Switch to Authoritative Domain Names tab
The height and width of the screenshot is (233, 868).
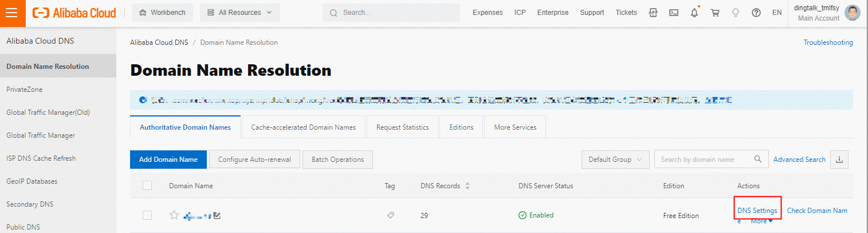click(186, 127)
